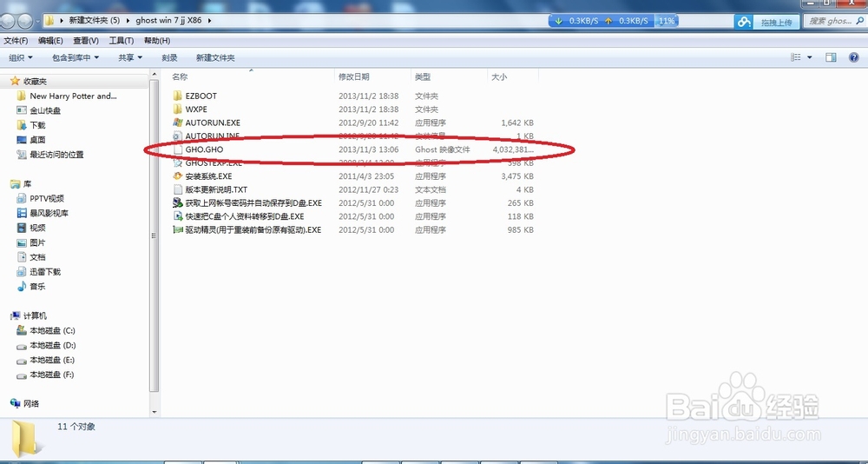Select the GHO.GHO file icon
This screenshot has height=464, width=868.
pos(177,149)
